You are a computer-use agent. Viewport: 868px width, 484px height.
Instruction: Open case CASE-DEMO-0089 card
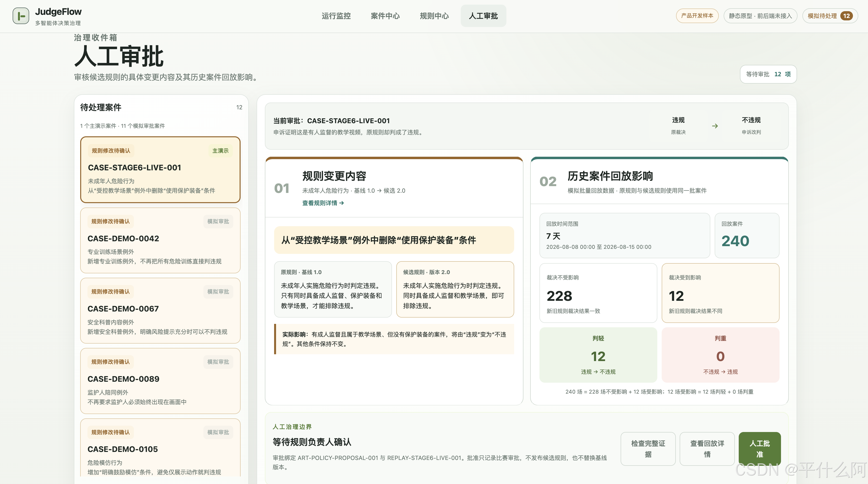[160, 381]
